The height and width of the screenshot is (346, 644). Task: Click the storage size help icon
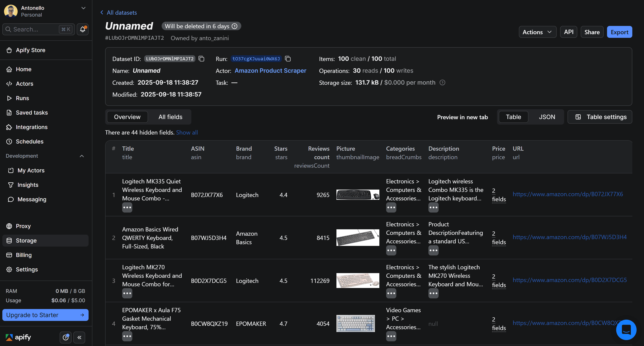click(x=442, y=82)
